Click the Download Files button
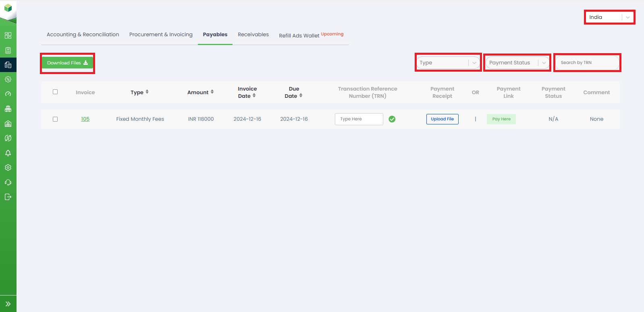The image size is (644, 312). pyautogui.click(x=67, y=63)
